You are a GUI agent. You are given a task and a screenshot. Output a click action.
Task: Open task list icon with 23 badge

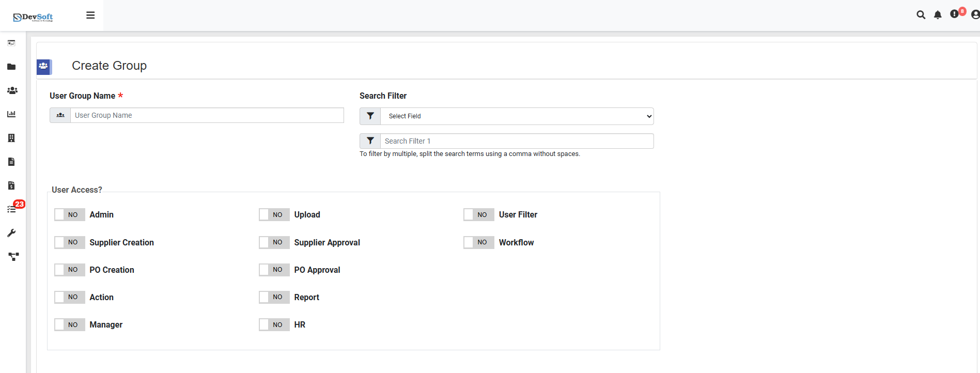click(x=12, y=209)
